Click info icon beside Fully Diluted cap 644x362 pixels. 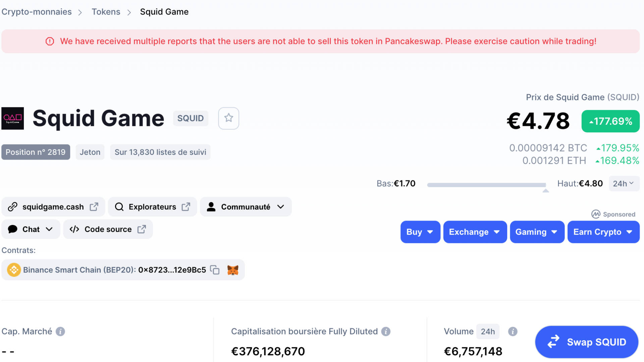[386, 331]
